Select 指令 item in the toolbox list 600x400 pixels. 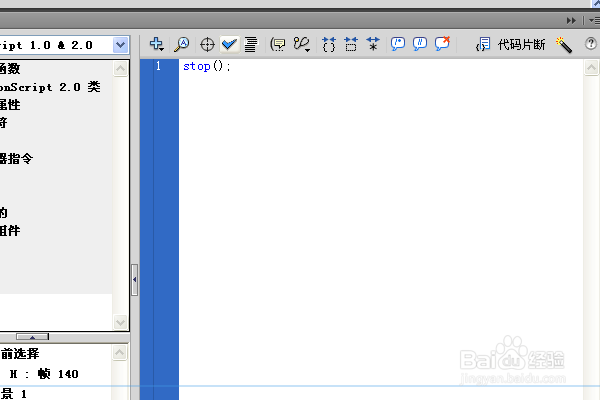click(16, 158)
